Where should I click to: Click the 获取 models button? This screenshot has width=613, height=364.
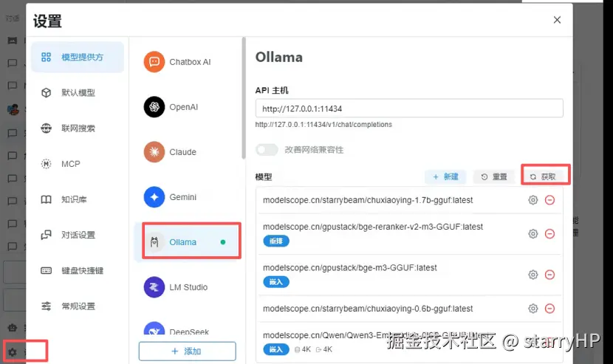point(543,176)
